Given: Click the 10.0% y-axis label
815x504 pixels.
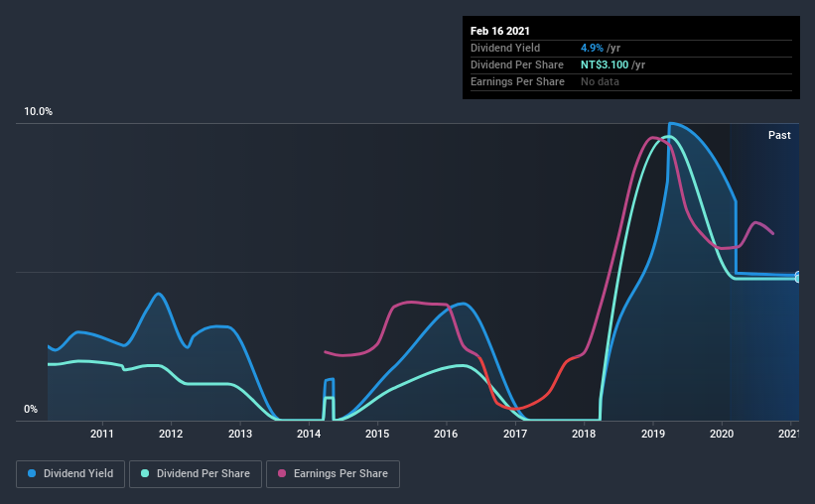Looking at the screenshot, I should click(x=38, y=112).
